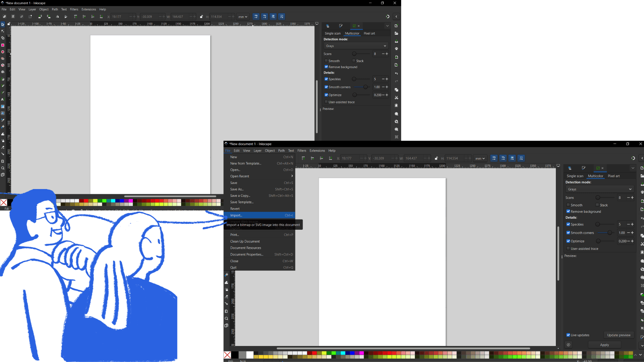
Task: Enable Stack checkbox in the lower-right window
Action: (x=597, y=205)
